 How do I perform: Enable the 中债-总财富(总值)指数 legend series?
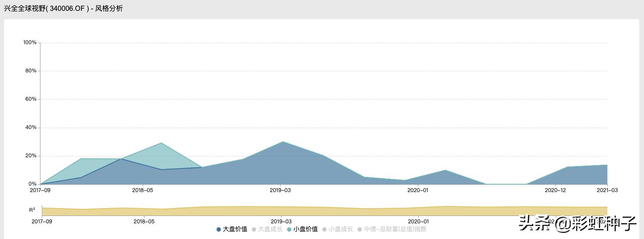tap(392, 229)
